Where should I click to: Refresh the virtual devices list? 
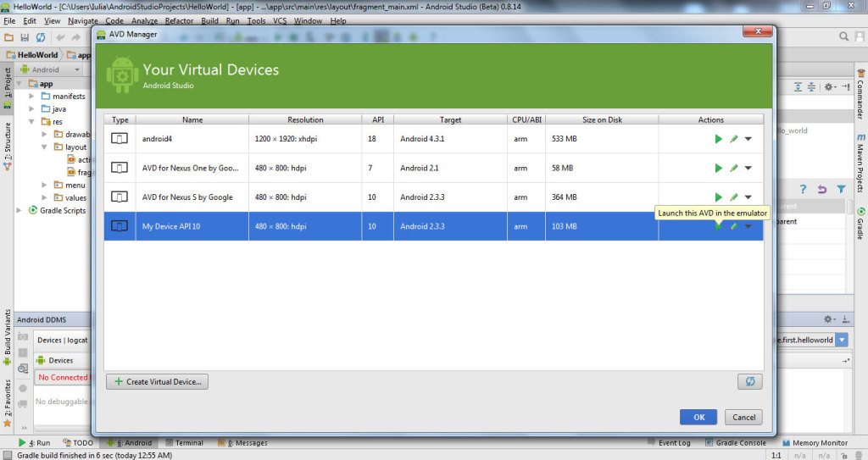pos(750,381)
